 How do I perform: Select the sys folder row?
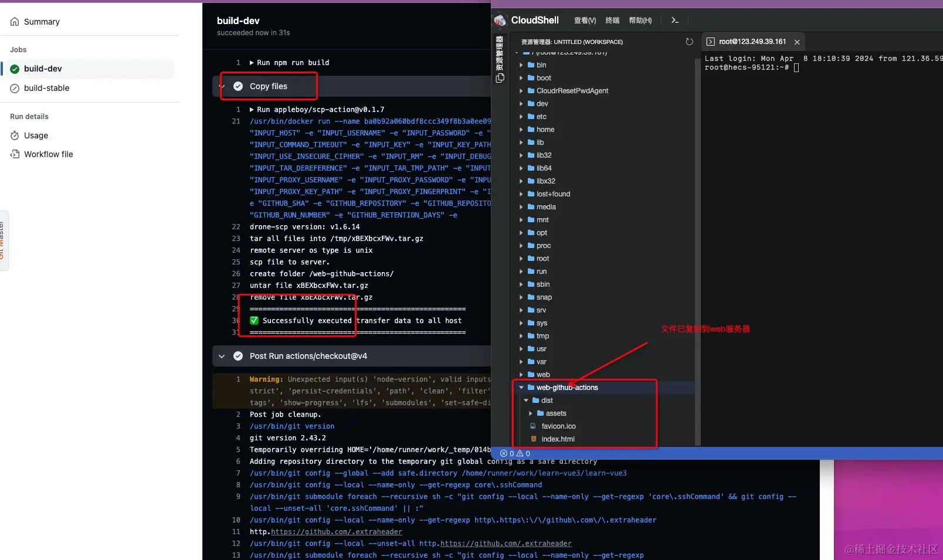coord(604,323)
